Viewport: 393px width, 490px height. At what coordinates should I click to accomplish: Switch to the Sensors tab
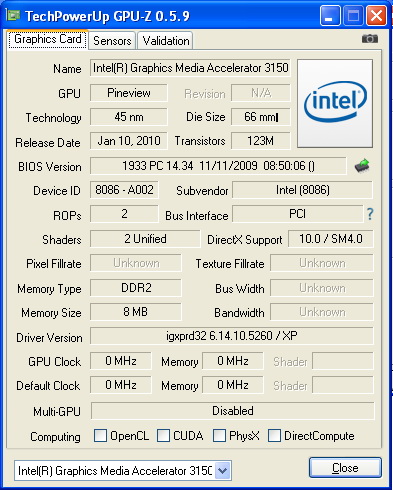click(x=112, y=41)
